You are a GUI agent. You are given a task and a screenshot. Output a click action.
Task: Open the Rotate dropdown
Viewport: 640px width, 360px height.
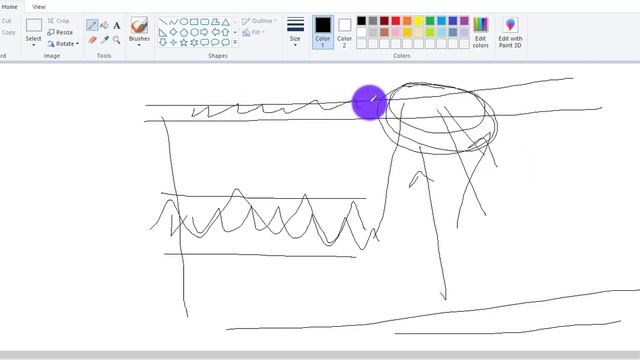pos(62,43)
